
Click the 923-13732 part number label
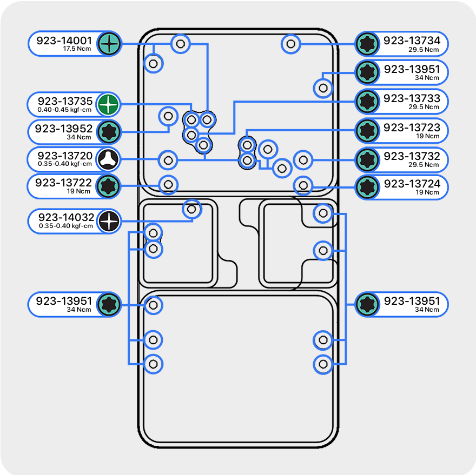pyautogui.click(x=412, y=156)
